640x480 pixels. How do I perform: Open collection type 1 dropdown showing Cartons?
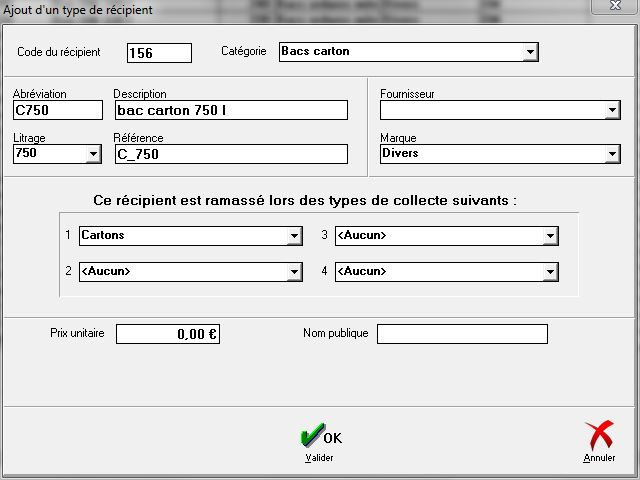coord(294,236)
